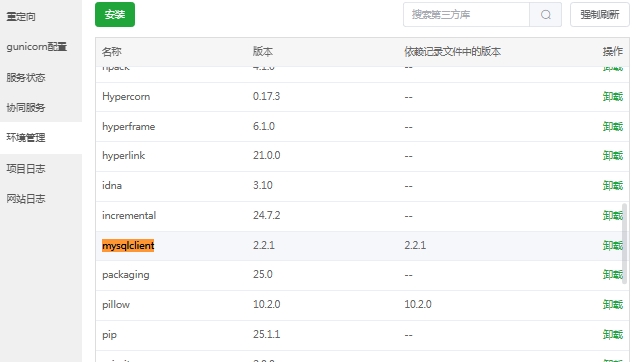Click the search magnifier icon

tap(546, 15)
